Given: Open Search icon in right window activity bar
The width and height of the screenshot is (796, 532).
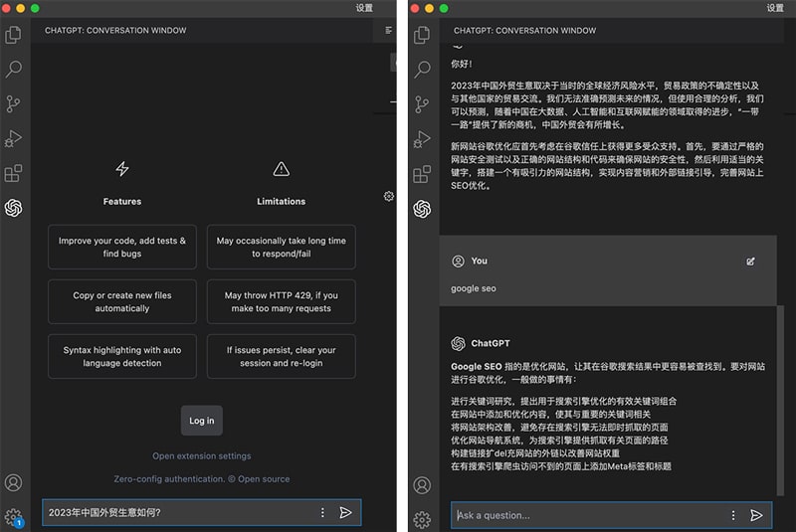Looking at the screenshot, I should (422, 69).
